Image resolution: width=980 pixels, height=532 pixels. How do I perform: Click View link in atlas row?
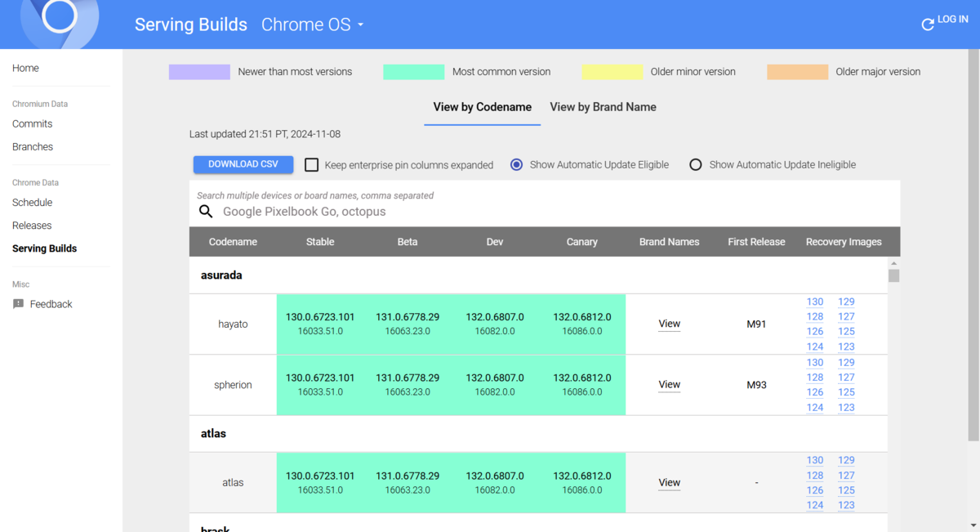(x=670, y=482)
